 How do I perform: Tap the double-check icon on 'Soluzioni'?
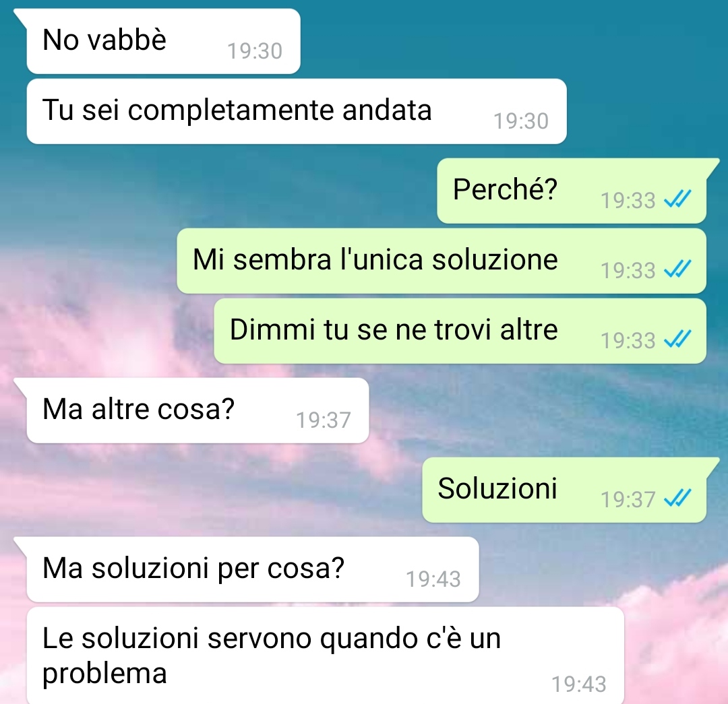(677, 499)
